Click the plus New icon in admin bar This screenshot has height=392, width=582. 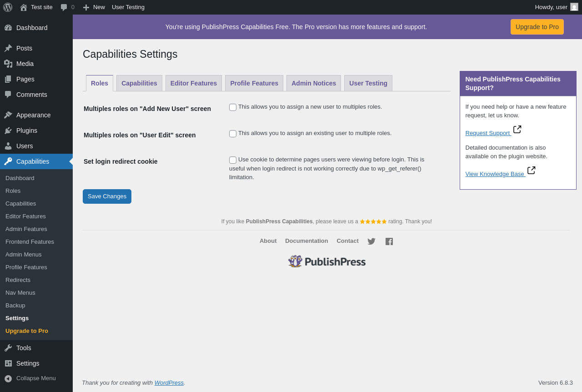(86, 7)
